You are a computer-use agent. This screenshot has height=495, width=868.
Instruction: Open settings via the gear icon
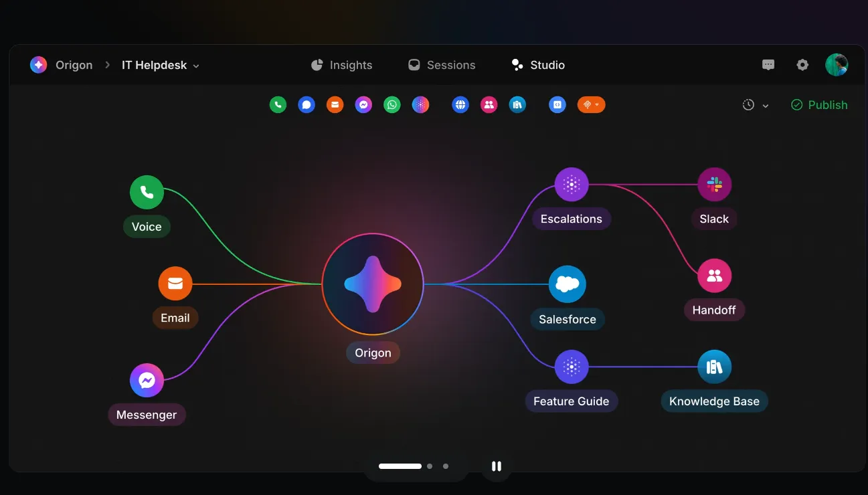click(802, 65)
